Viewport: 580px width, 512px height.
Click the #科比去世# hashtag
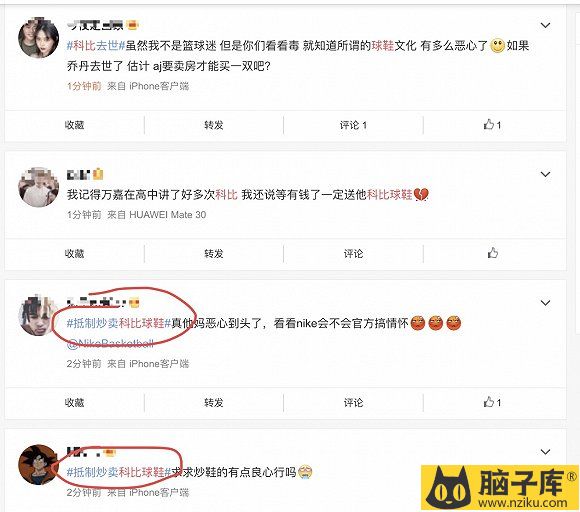(x=96, y=46)
